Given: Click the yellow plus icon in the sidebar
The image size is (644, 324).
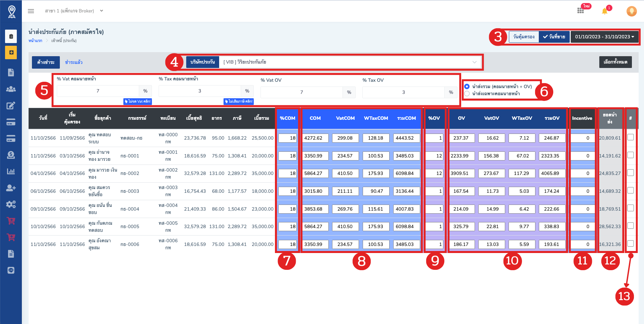Looking at the screenshot, I should (11, 52).
